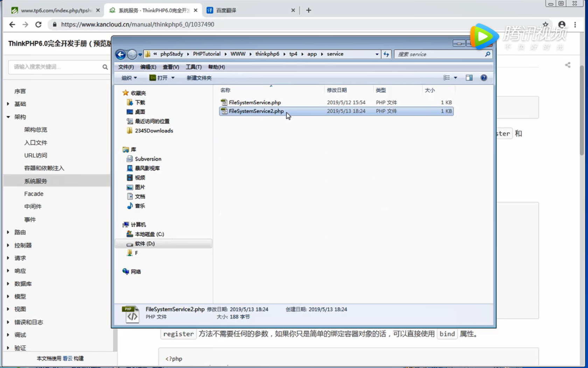Open dropdown arrow next to 打开

[x=173, y=78]
